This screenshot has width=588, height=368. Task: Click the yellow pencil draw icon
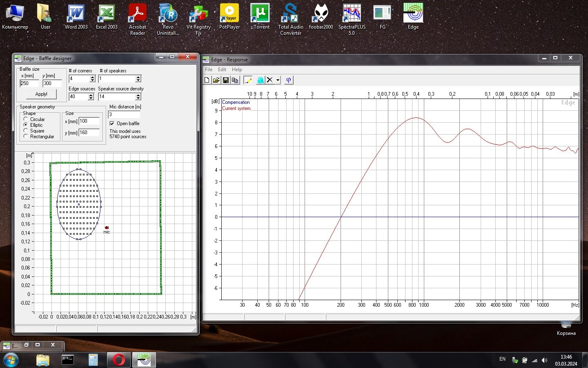point(248,80)
